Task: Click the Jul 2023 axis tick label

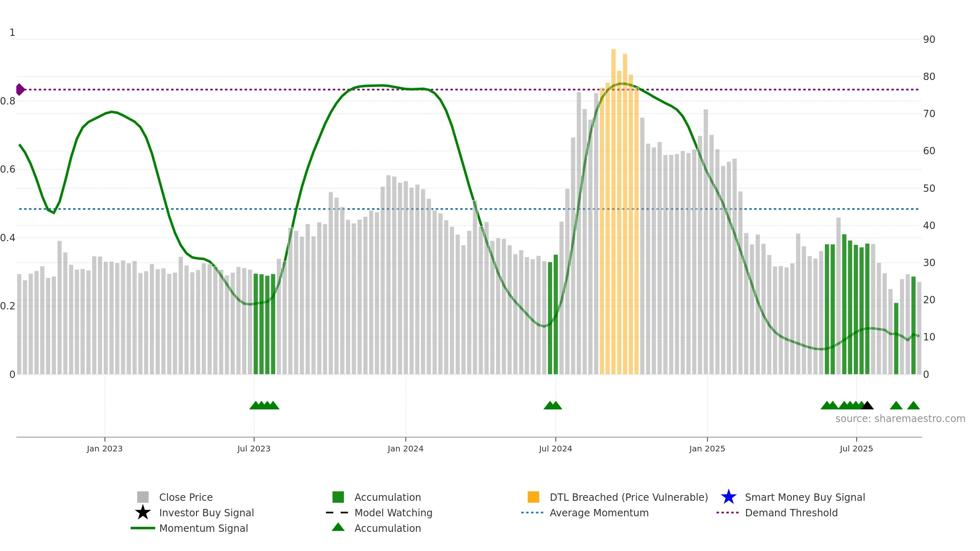Action: coord(254,449)
